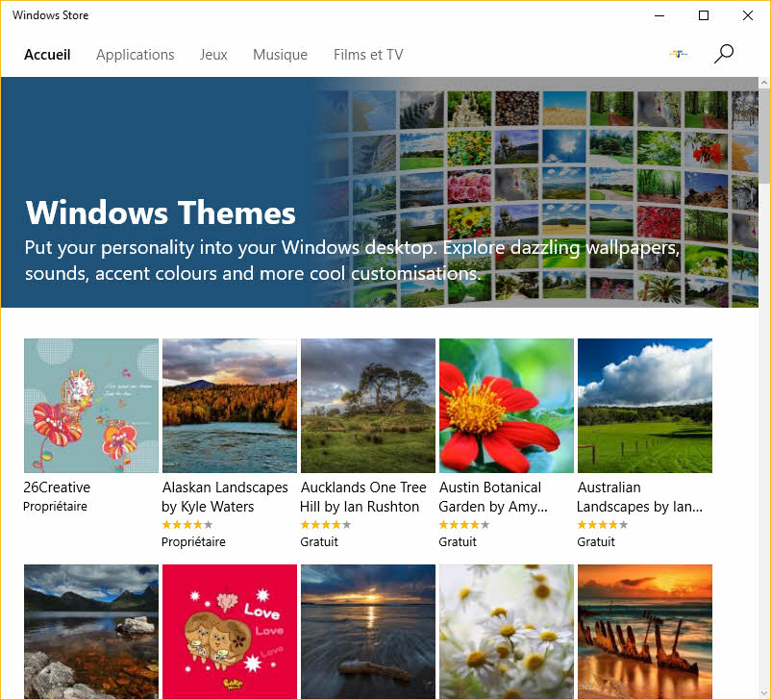This screenshot has width=771, height=700.
Task: Open the search magnifier icon
Action: 723,54
